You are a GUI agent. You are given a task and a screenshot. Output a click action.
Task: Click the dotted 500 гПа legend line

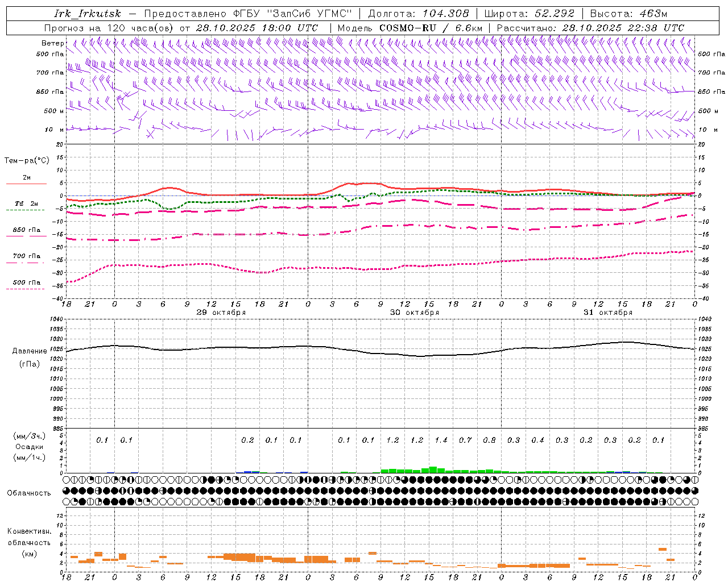pyautogui.click(x=25, y=289)
